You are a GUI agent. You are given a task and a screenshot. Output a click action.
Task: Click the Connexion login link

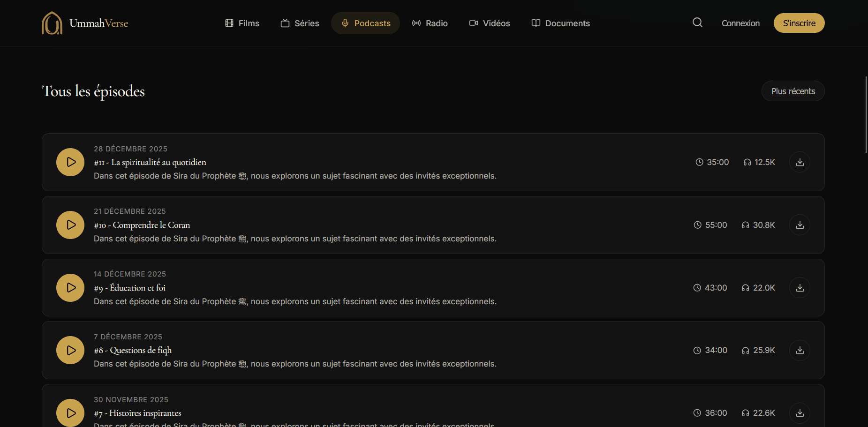click(740, 23)
